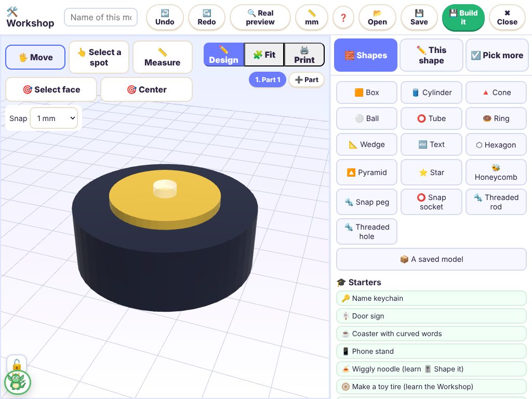532x399 pixels.
Task: Switch to Fit mode tab
Action: pyautogui.click(x=264, y=54)
